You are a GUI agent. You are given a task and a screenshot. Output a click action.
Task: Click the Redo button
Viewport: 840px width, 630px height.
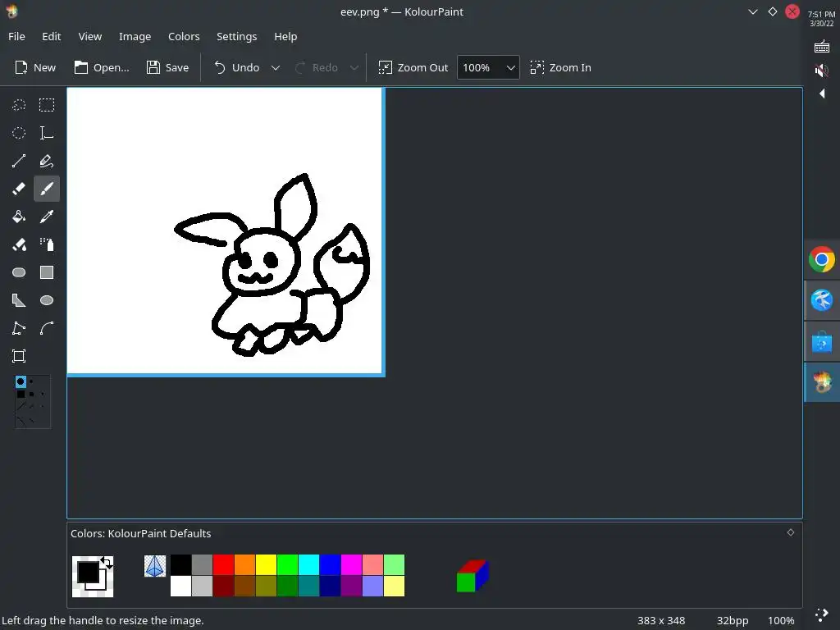(317, 67)
